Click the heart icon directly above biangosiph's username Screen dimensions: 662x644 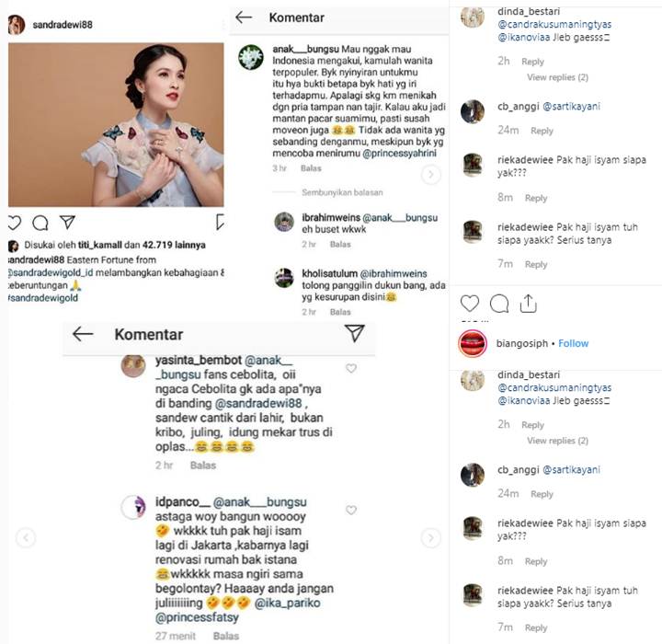(470, 304)
